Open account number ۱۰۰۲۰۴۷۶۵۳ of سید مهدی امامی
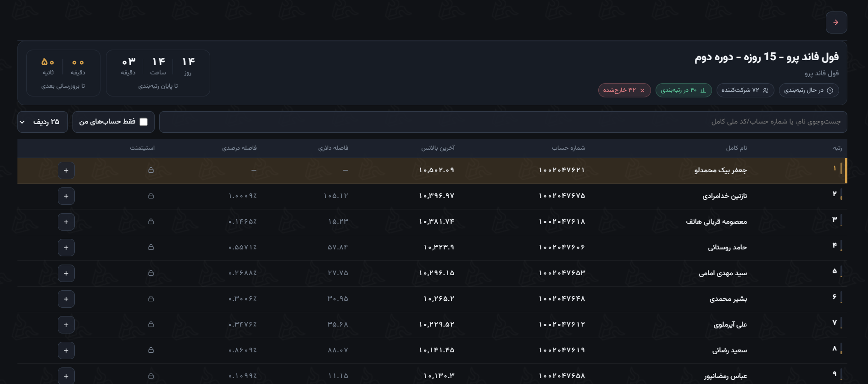The width and height of the screenshot is (868, 384). point(562,273)
